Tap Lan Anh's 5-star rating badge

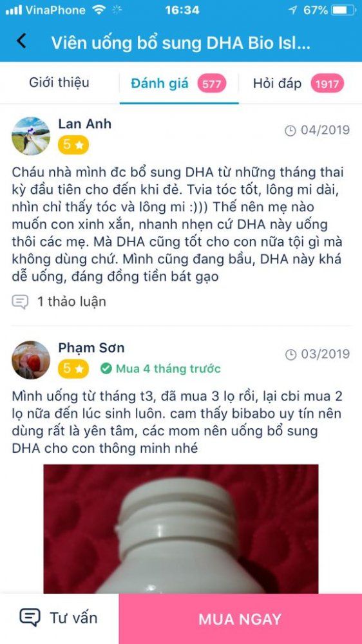[73, 144]
